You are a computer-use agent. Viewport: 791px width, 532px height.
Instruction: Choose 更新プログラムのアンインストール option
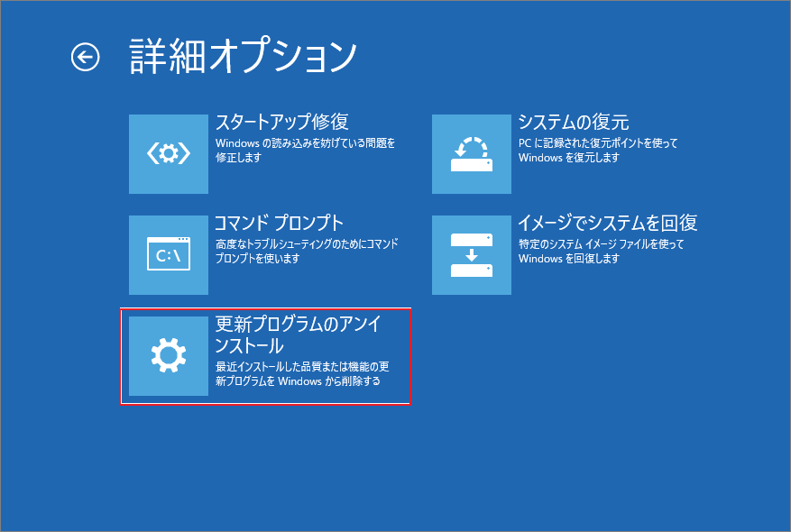[289, 335]
